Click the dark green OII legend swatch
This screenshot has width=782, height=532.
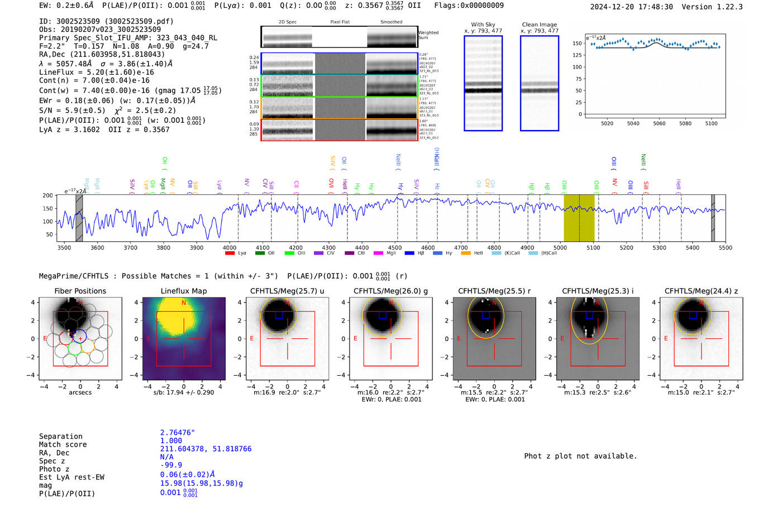click(x=260, y=253)
